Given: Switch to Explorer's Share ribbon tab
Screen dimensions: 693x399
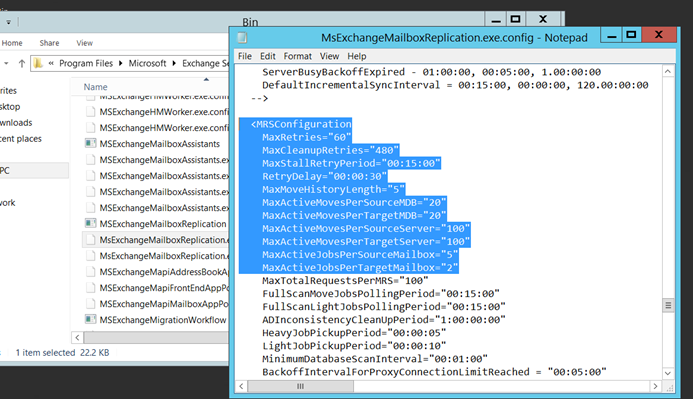Looking at the screenshot, I should click(49, 43).
